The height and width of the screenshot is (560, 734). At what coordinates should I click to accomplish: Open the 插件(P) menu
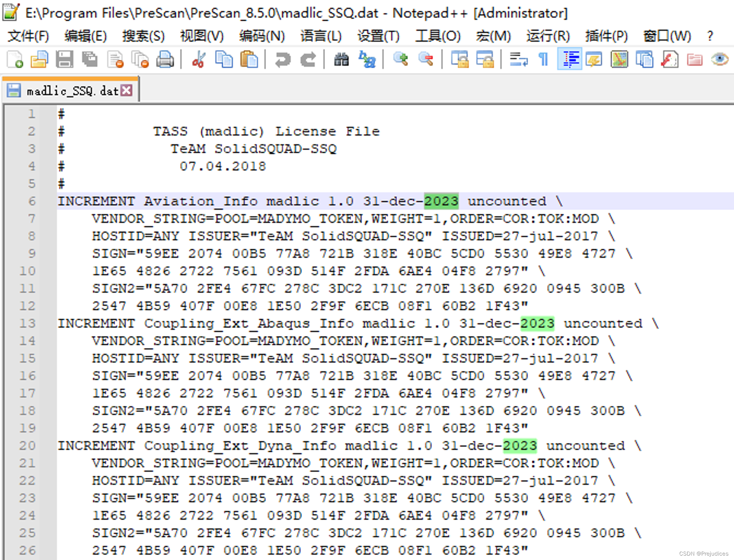[x=606, y=36]
